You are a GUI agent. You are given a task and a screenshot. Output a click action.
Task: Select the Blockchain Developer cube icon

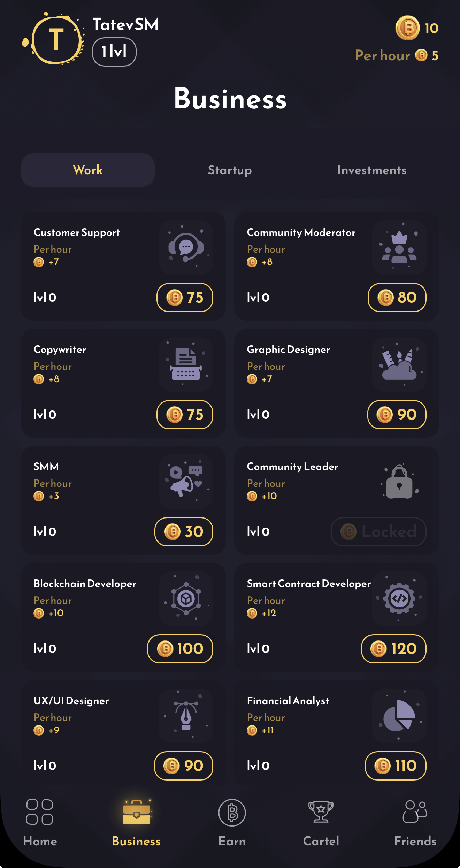(x=186, y=598)
